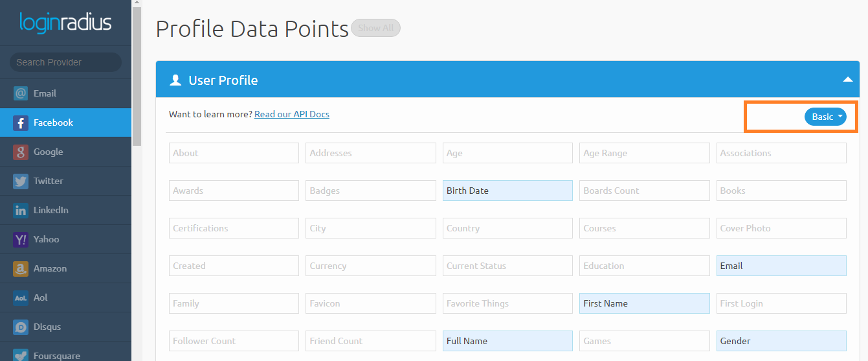This screenshot has height=361, width=868.
Task: Click the Email provider icon
Action: (21, 93)
